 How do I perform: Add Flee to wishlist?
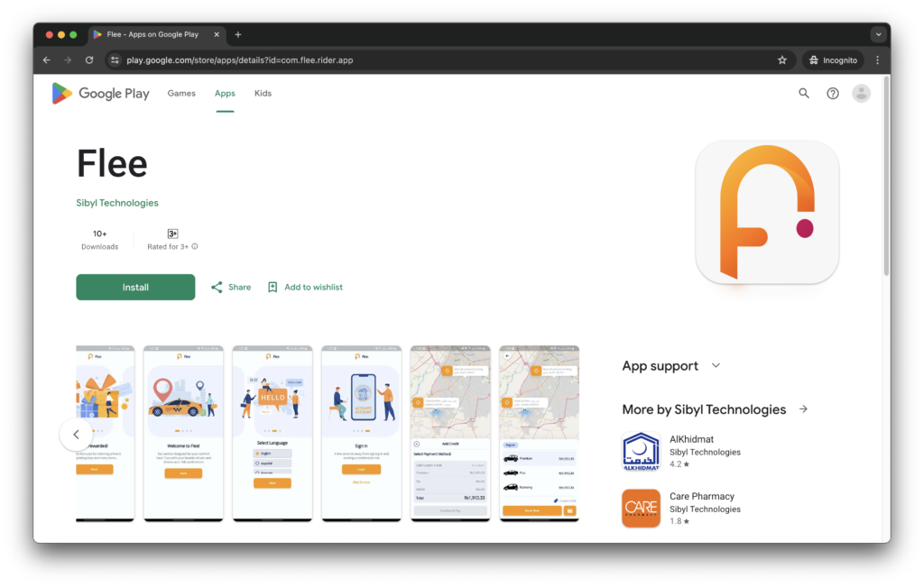click(x=305, y=288)
